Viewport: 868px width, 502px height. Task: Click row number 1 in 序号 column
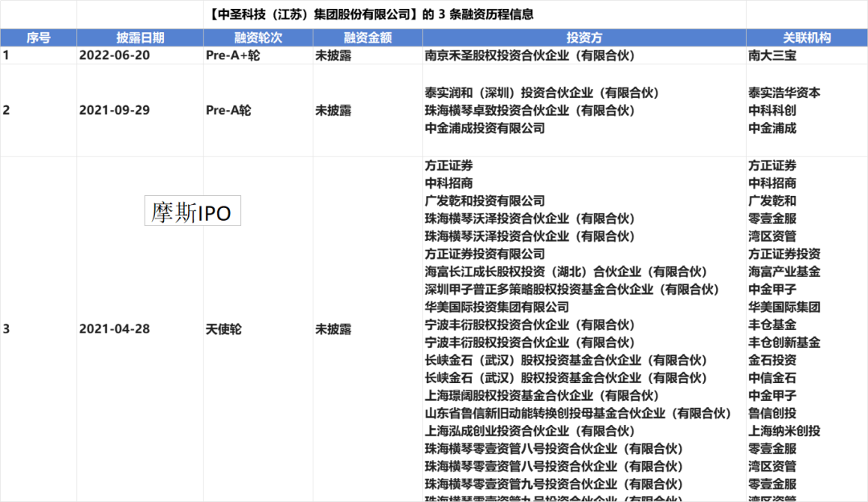6,55
